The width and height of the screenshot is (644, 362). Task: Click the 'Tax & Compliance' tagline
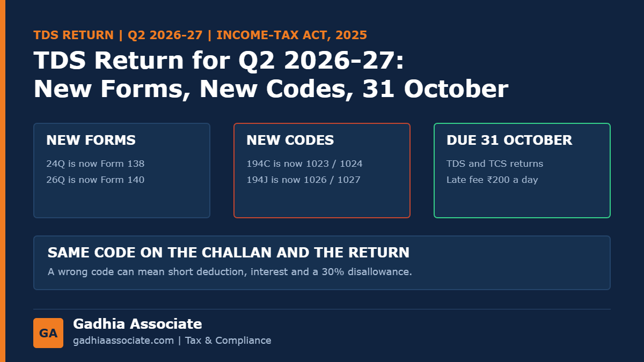(228, 341)
